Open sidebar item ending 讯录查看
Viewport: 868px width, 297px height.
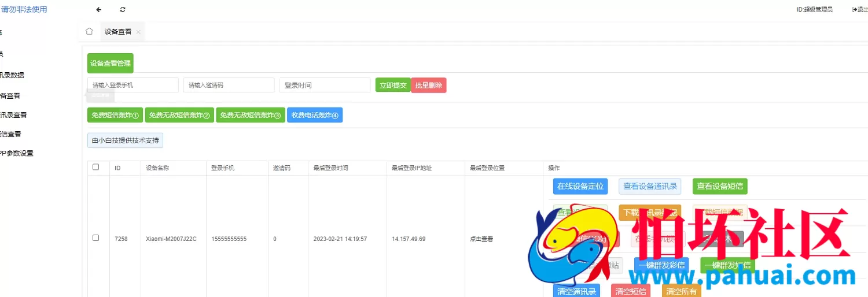tap(13, 115)
